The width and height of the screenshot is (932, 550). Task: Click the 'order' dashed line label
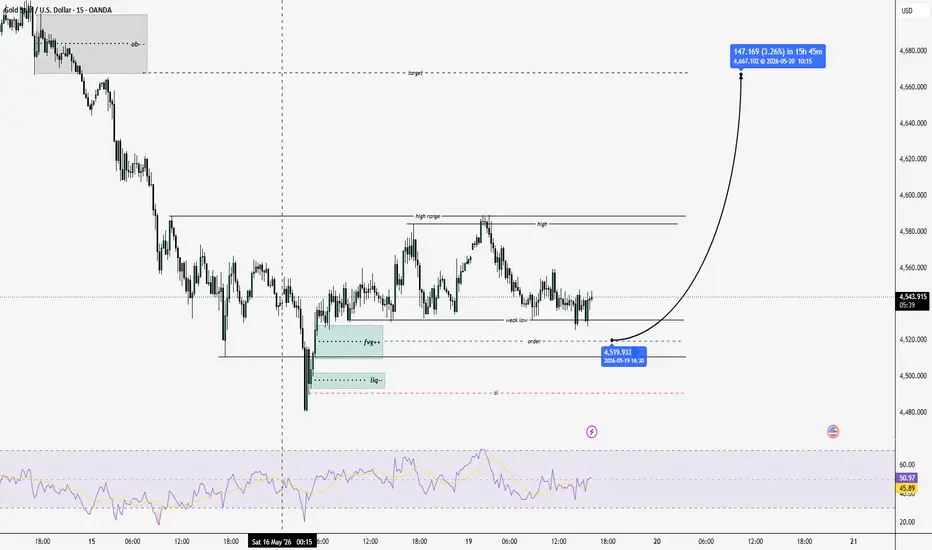click(x=534, y=341)
